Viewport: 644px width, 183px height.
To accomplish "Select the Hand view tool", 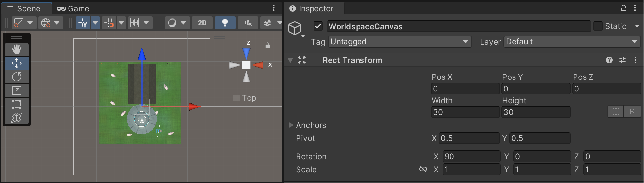I will 17,49.
